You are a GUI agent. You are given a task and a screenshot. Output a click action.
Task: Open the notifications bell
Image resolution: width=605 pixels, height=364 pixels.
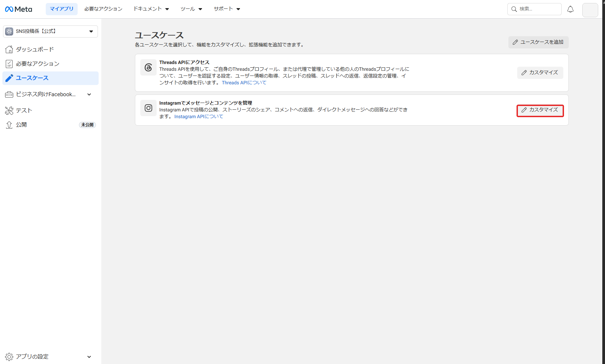pos(570,9)
